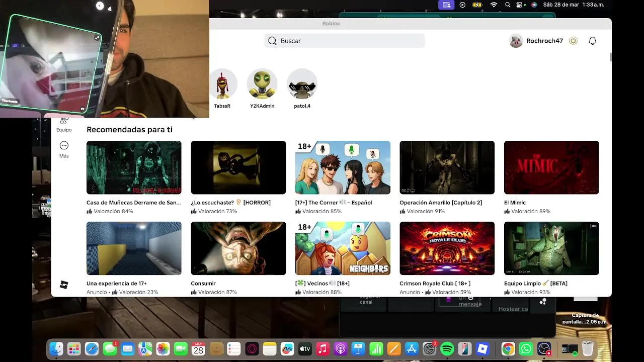
Task: Launch Apple TV from the dock
Action: [x=305, y=349]
